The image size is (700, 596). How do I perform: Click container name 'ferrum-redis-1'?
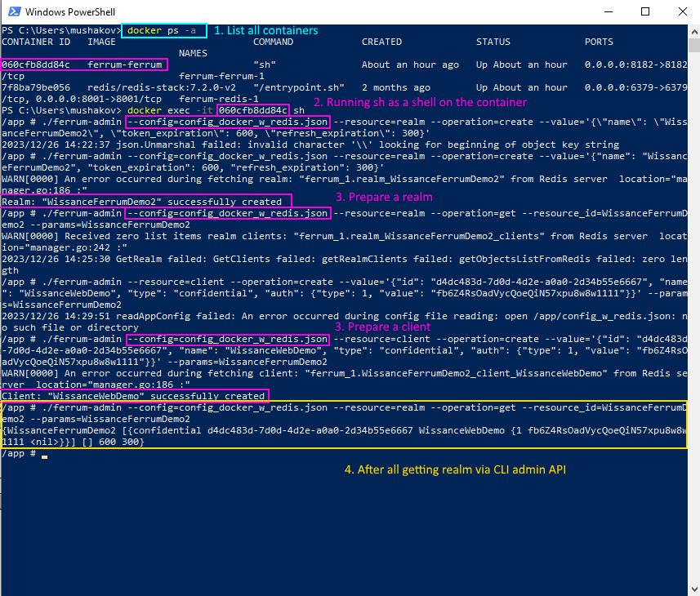click(219, 99)
